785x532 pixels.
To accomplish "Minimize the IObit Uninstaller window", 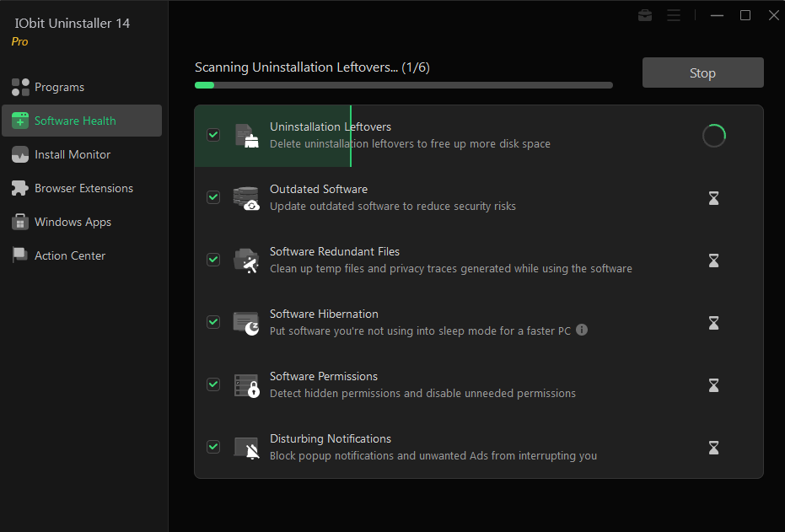I will pos(717,15).
